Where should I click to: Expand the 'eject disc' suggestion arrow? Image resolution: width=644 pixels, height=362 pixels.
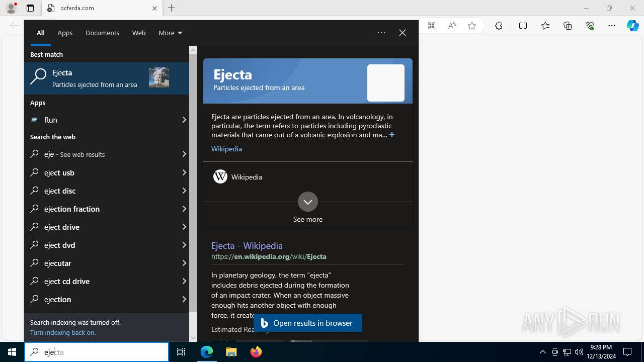[184, 191]
